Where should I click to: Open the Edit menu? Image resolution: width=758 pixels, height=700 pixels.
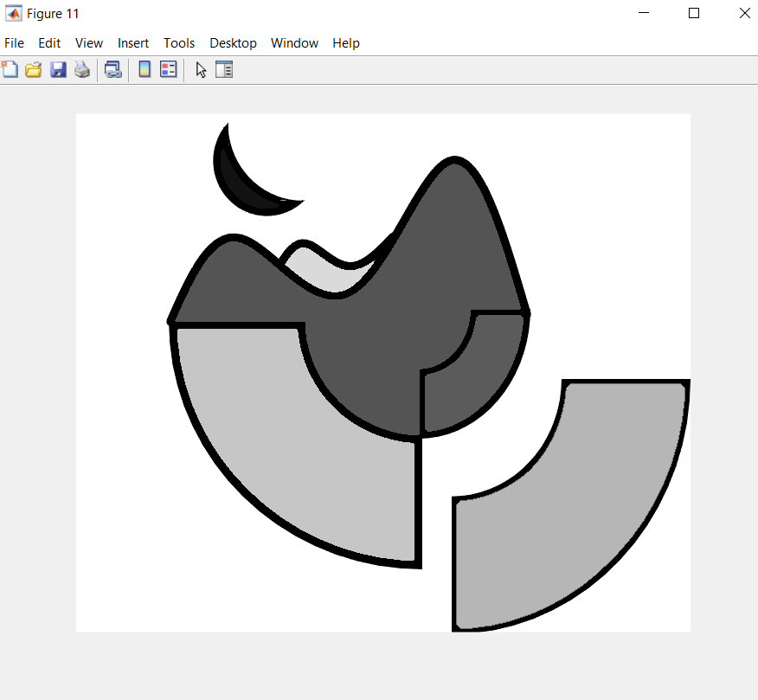point(48,42)
